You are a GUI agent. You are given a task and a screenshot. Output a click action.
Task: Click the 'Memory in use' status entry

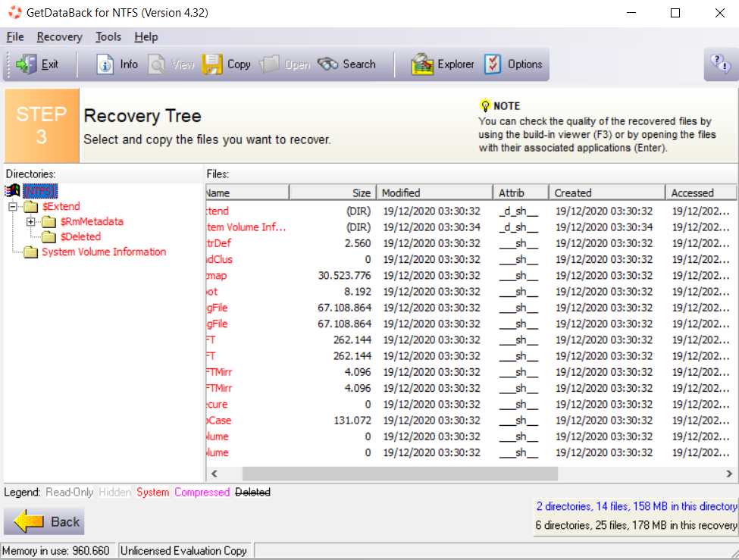55,551
